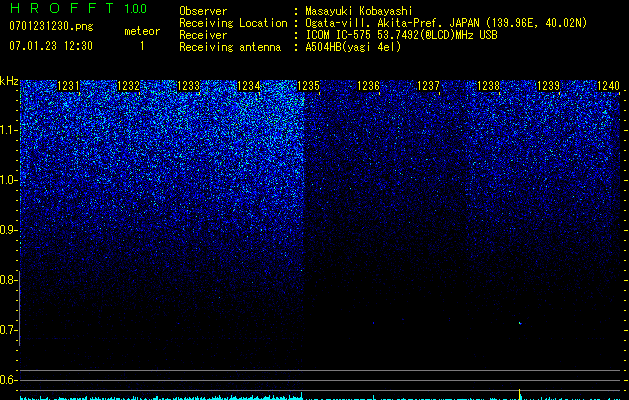Click the Receiving antenna label
Viewport: 629px width, 400px height.
coord(230,47)
